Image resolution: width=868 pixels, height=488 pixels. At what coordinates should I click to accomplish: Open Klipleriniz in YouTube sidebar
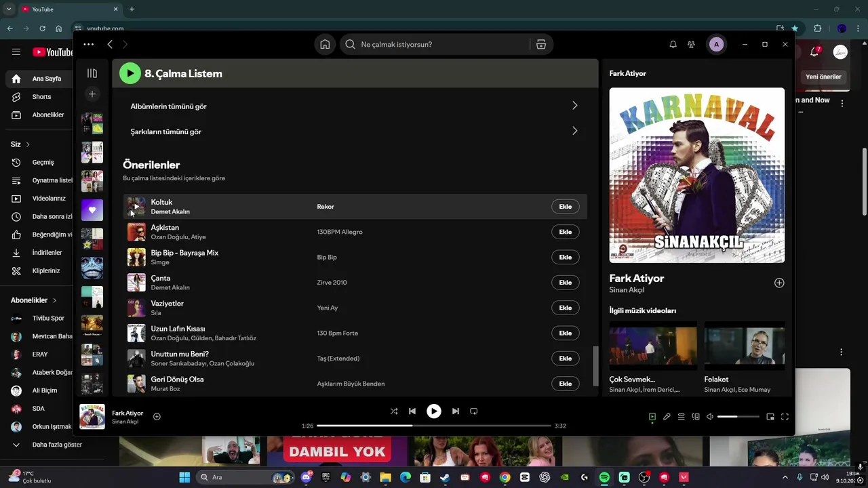[39, 271]
